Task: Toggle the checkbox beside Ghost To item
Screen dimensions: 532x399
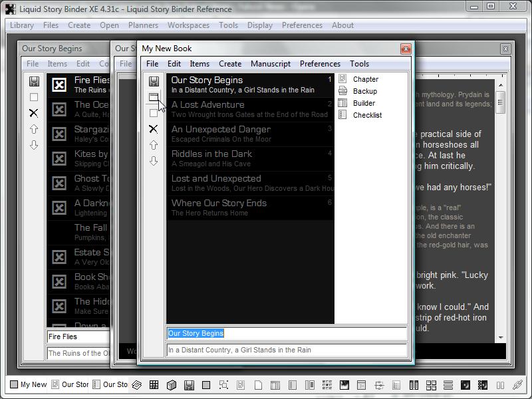Action: 59,184
